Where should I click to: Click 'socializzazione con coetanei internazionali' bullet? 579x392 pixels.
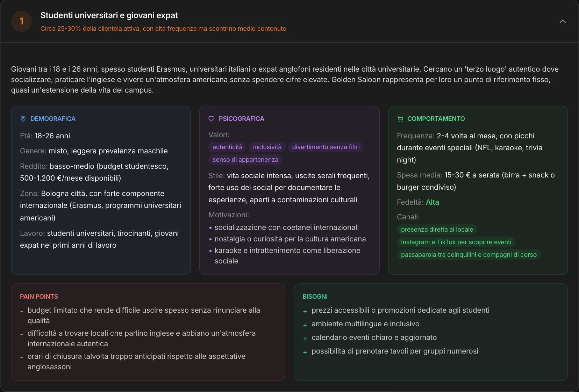pos(286,227)
